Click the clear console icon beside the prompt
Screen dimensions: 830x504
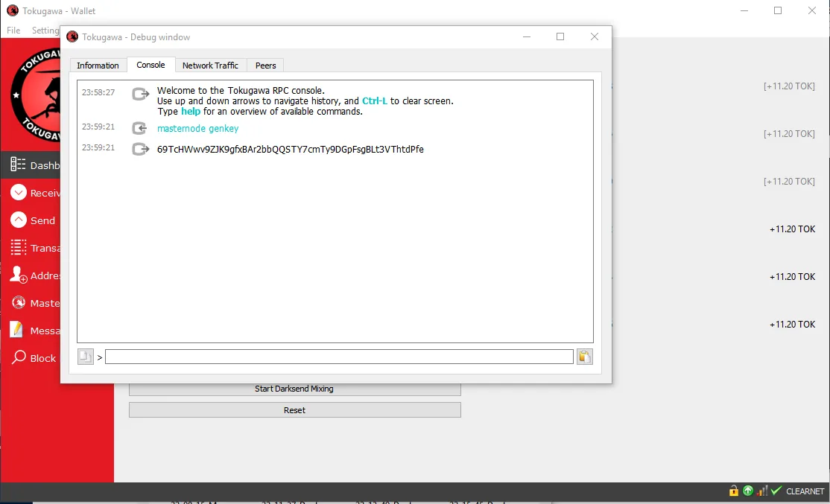pos(85,357)
